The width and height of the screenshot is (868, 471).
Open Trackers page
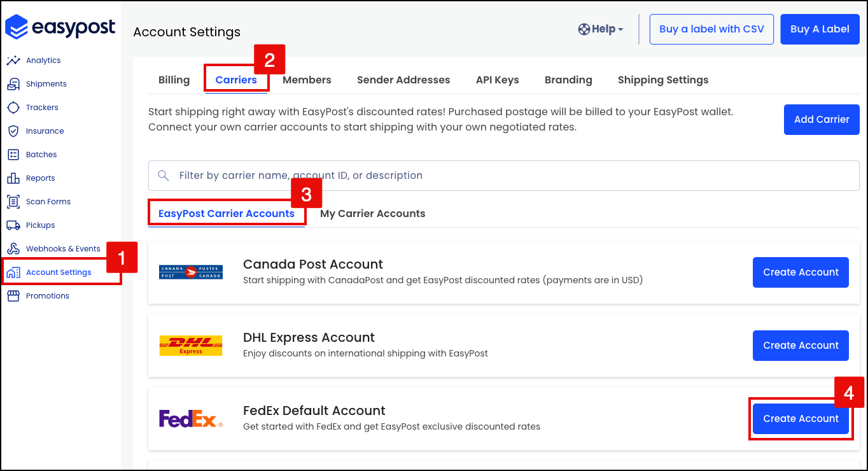(x=42, y=108)
